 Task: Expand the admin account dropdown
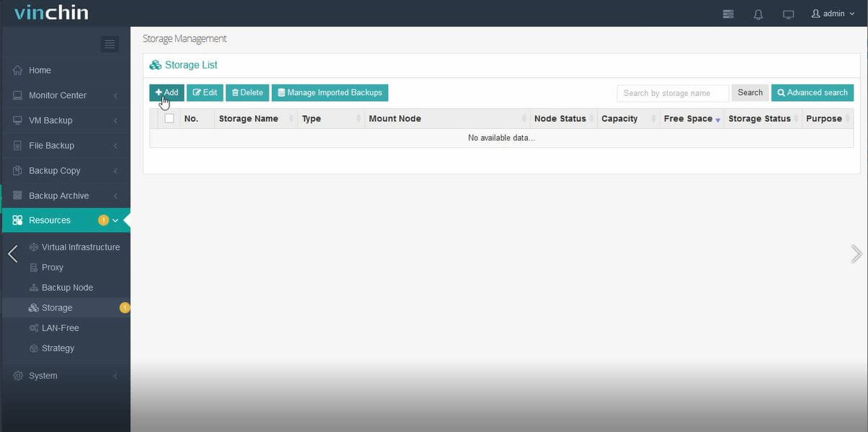831,13
